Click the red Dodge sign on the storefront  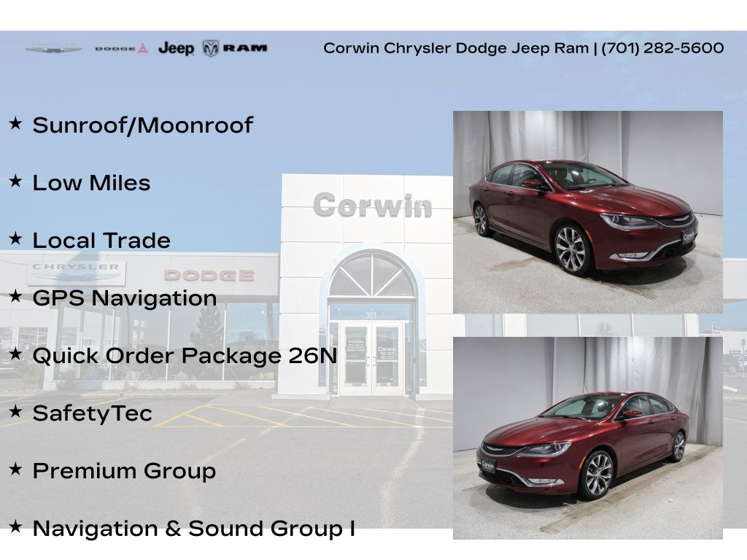pyautogui.click(x=209, y=275)
